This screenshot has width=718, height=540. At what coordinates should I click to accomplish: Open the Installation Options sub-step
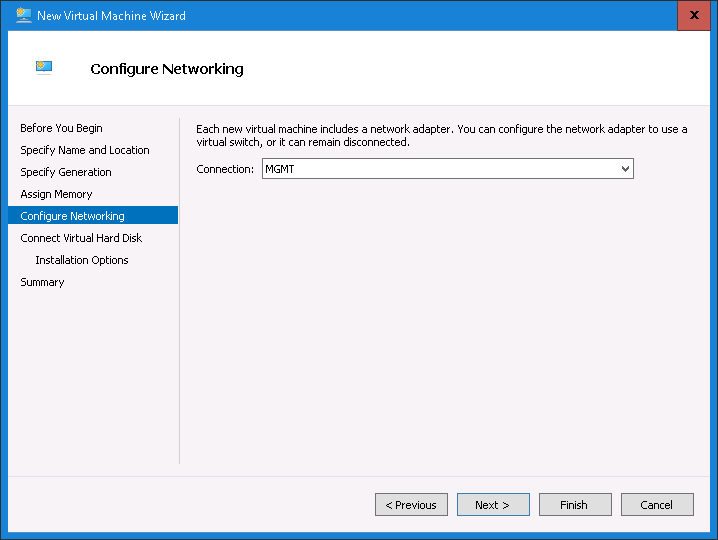pyautogui.click(x=82, y=260)
